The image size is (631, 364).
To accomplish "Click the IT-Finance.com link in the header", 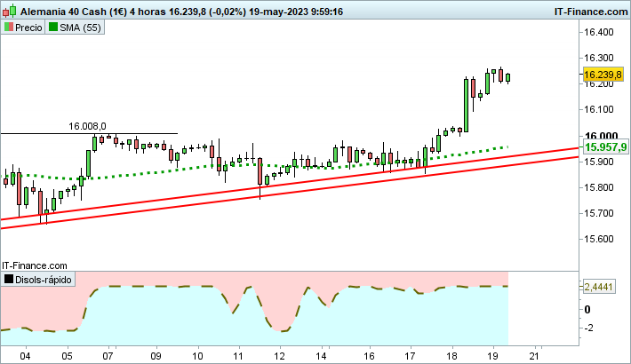I will click(590, 12).
